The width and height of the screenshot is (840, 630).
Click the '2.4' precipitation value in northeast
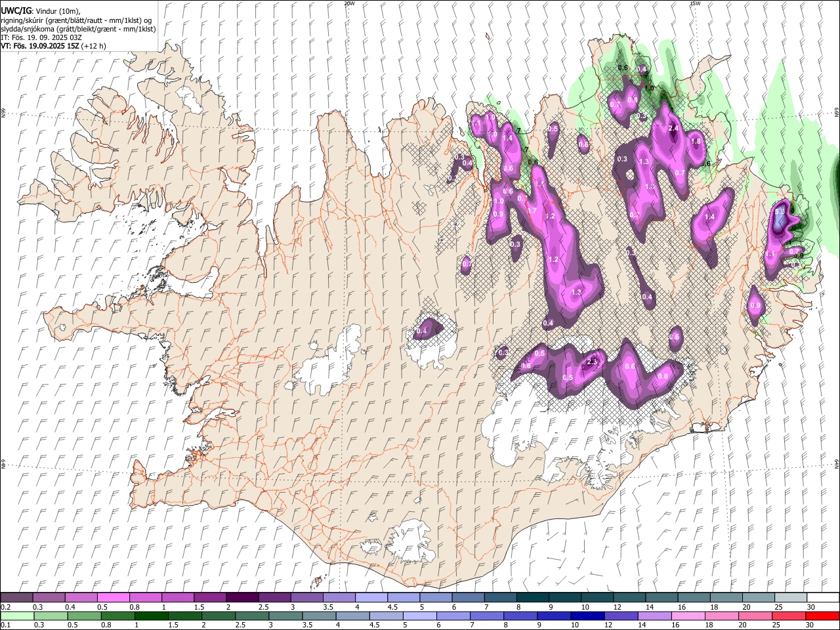[673, 128]
